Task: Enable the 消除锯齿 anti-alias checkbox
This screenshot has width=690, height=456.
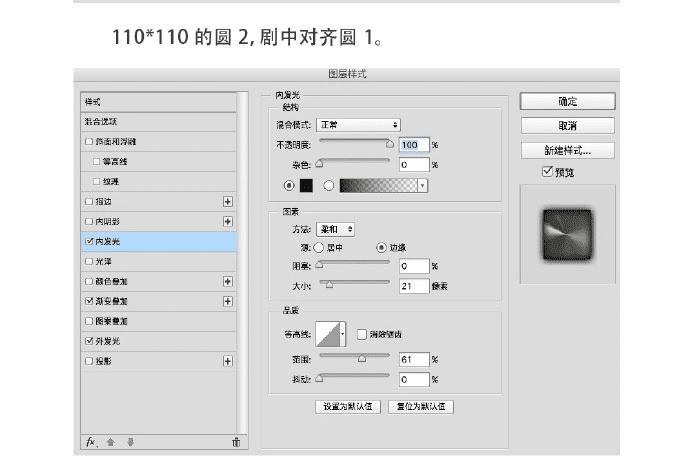Action: [x=362, y=335]
